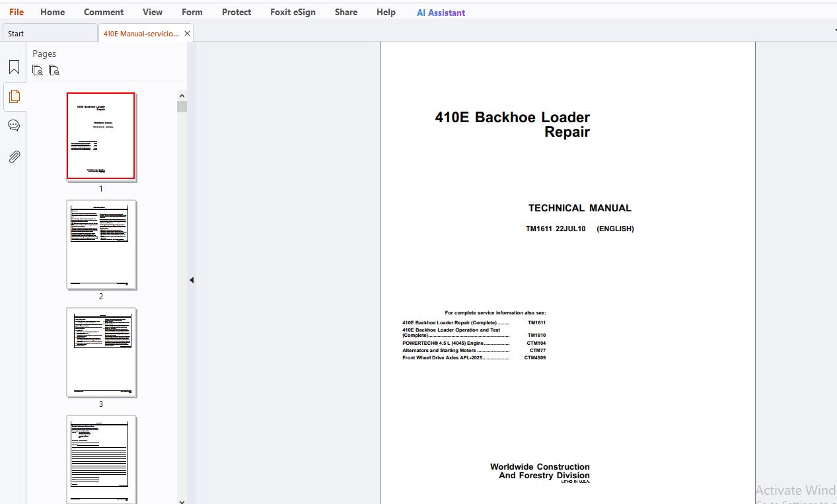Click the thumbnail panel scrollbar thumb
The image size is (837, 504).
point(182,106)
